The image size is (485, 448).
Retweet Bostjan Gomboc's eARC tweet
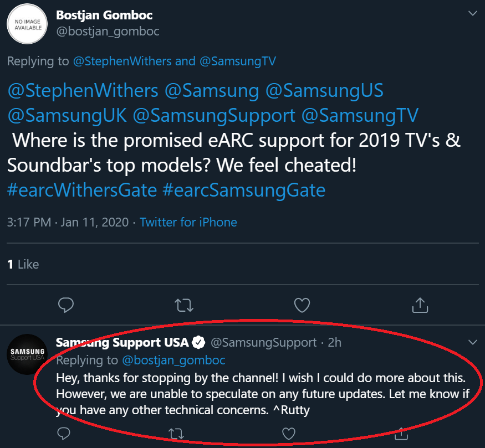183,305
